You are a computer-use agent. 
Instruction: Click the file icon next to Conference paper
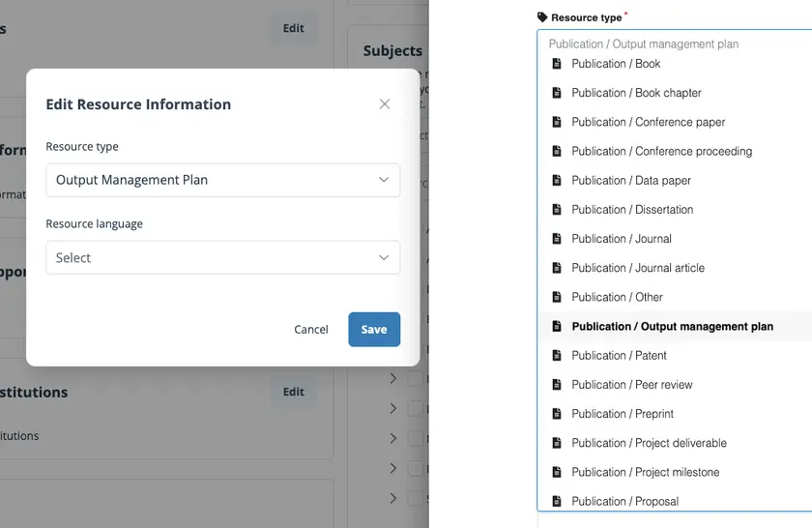coord(557,123)
